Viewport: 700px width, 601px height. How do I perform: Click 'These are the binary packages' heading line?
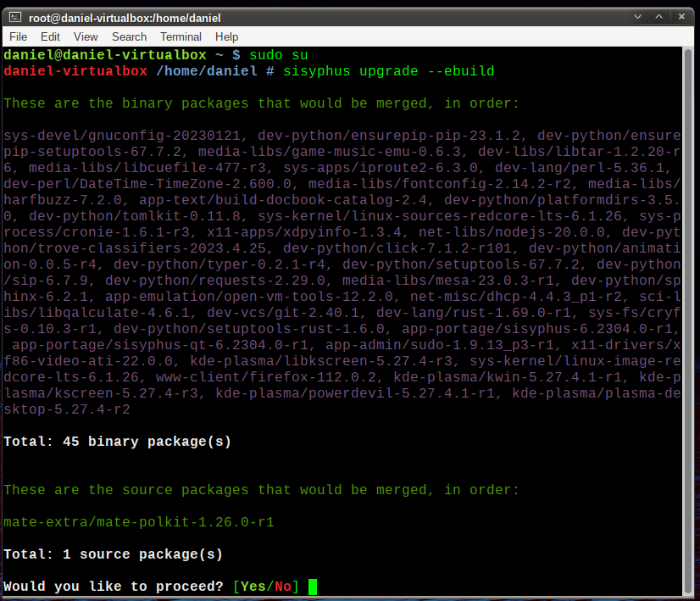click(x=262, y=103)
